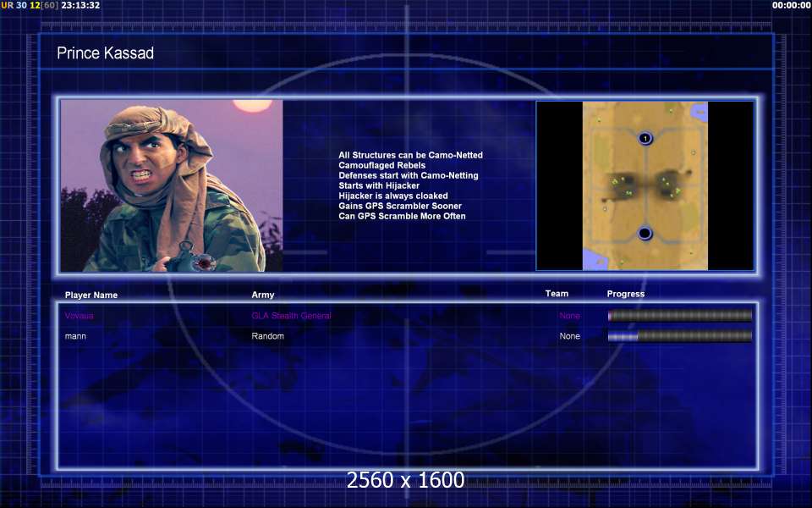Click the desert map preview

645,185
